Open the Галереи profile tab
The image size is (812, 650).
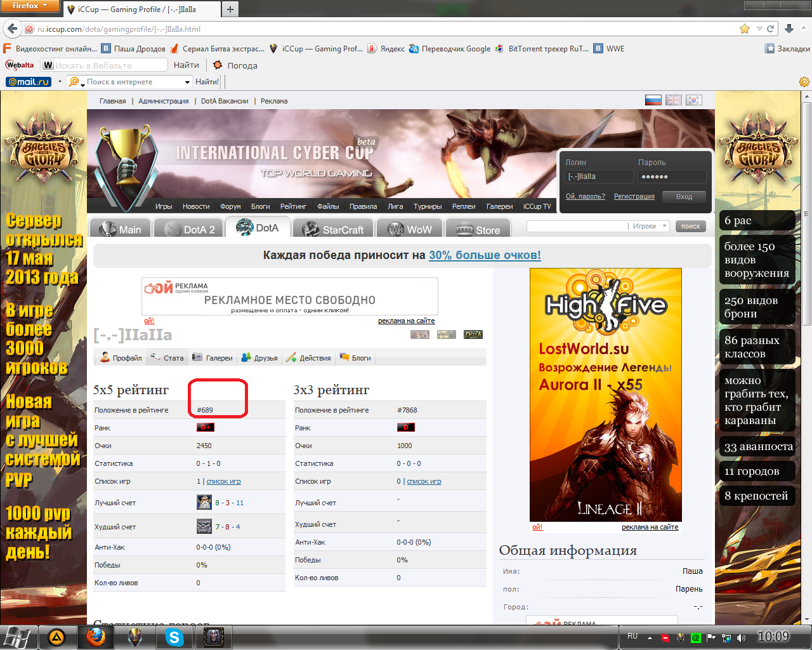[x=213, y=358]
